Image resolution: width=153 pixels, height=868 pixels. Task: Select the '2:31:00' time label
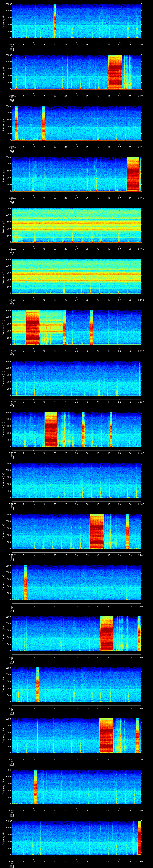[12, 504]
